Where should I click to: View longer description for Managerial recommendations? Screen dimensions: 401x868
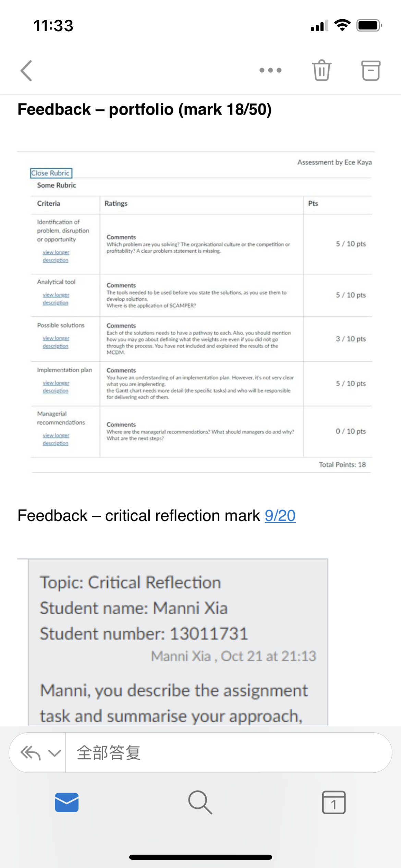(56, 439)
